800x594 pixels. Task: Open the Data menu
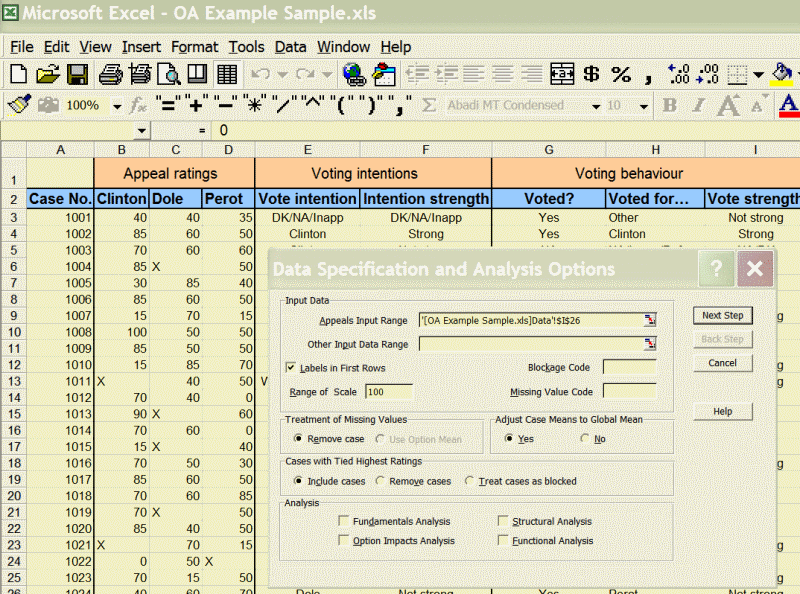[x=290, y=47]
